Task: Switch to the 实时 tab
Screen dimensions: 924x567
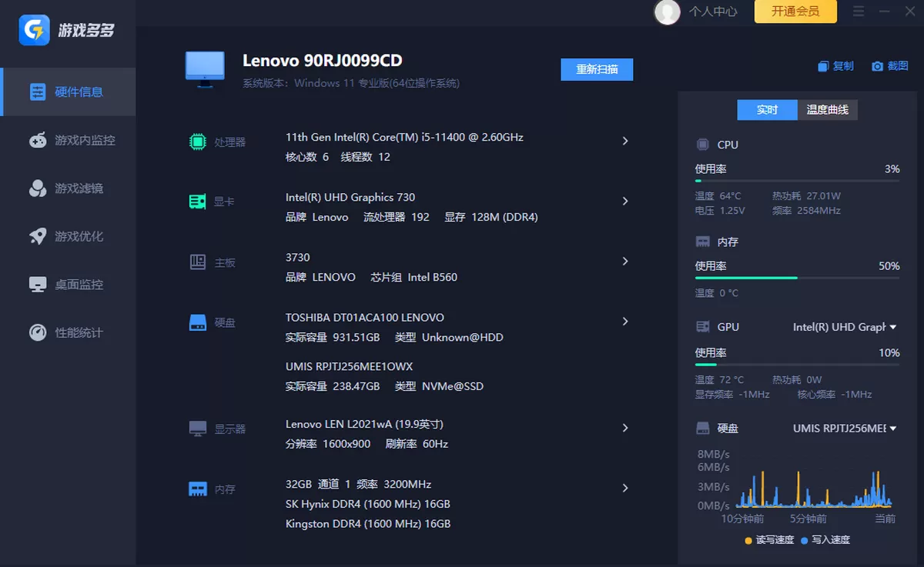Action: click(767, 110)
